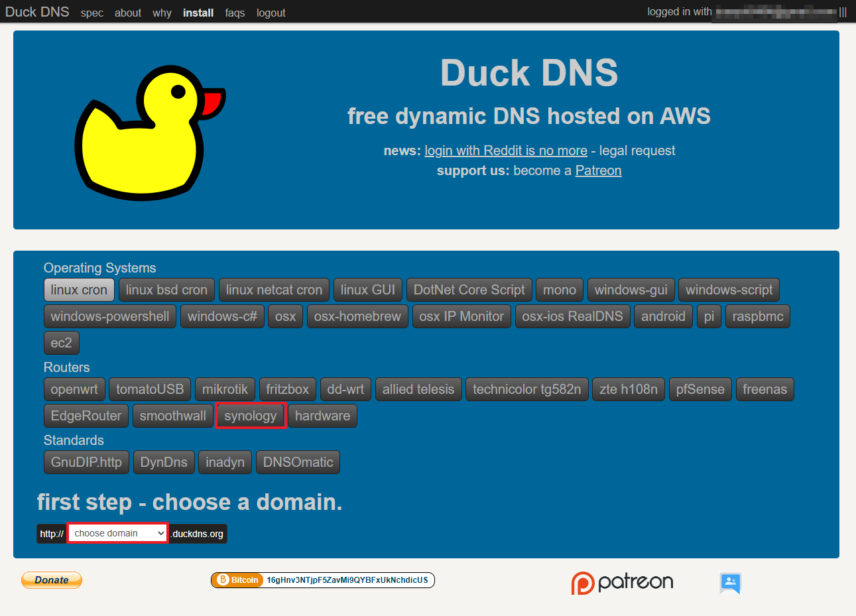
Task: Select the inadyn standard button
Action: click(x=225, y=462)
